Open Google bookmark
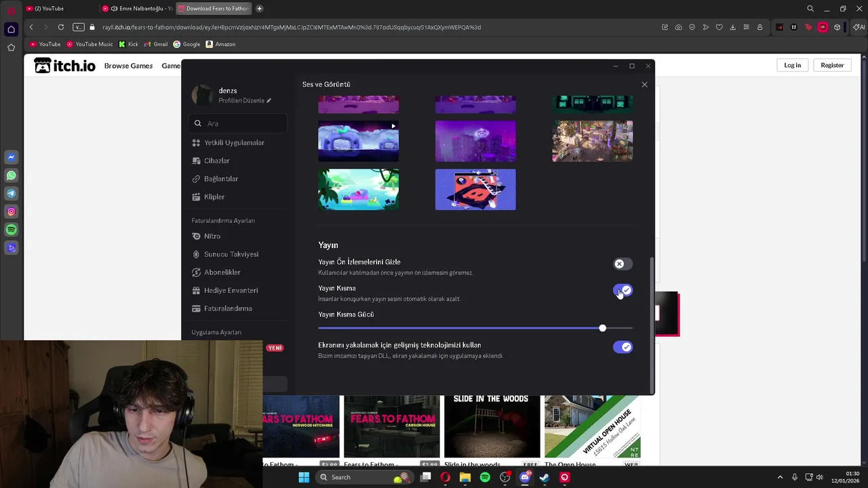 (x=186, y=44)
